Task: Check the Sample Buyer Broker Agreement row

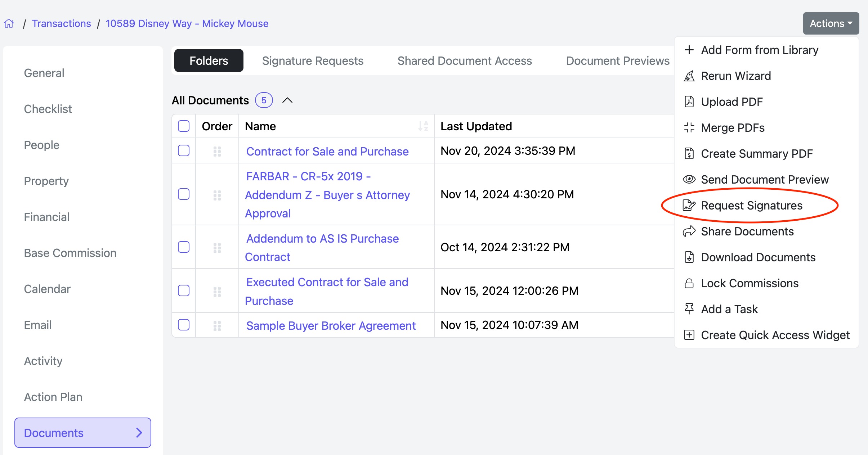Action: click(x=184, y=325)
